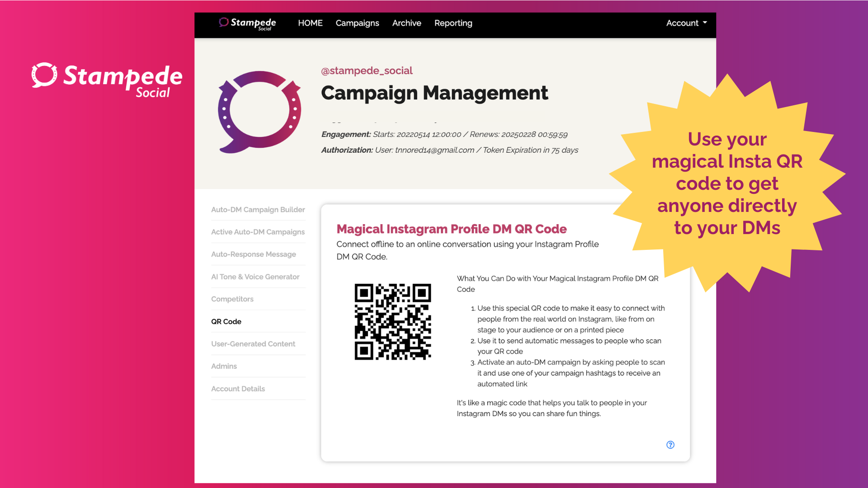
Task: Click the Instagram DM QR code image
Action: coord(392,322)
